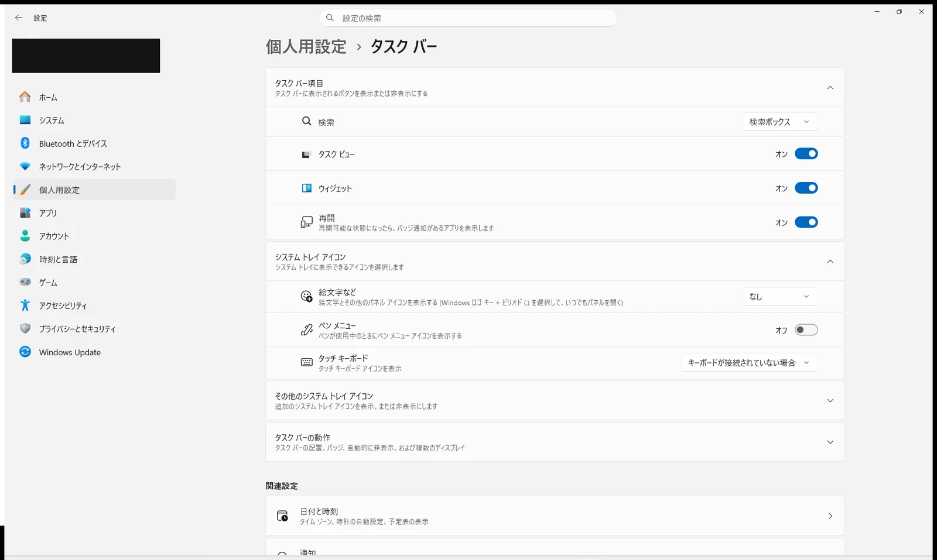Click the 個人用設定 paintbrush icon
This screenshot has width=937, height=560.
(x=25, y=190)
